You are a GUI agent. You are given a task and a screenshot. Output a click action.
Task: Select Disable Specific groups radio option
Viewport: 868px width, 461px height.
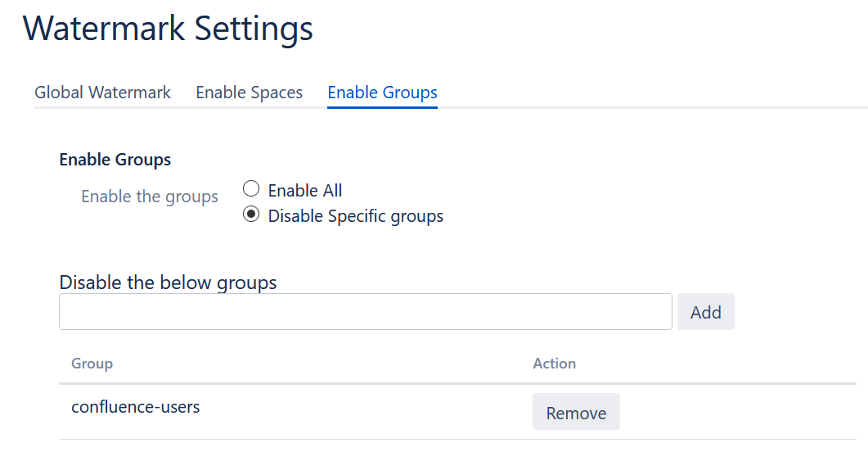tap(251, 214)
